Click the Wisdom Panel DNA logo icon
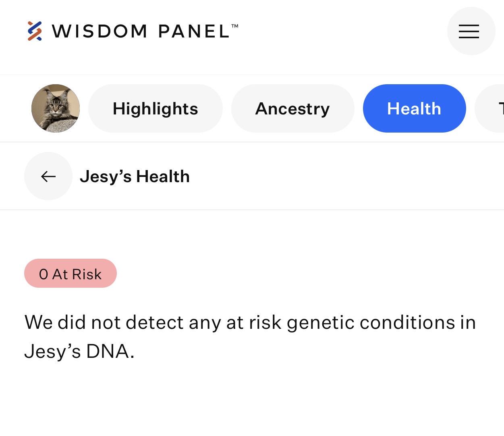Image resolution: width=504 pixels, height=436 pixels. [x=35, y=31]
